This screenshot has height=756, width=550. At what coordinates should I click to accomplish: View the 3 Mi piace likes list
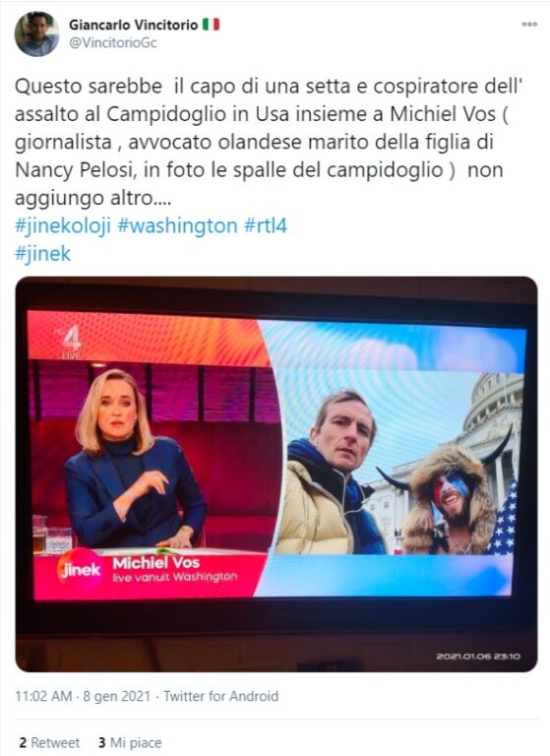130,743
